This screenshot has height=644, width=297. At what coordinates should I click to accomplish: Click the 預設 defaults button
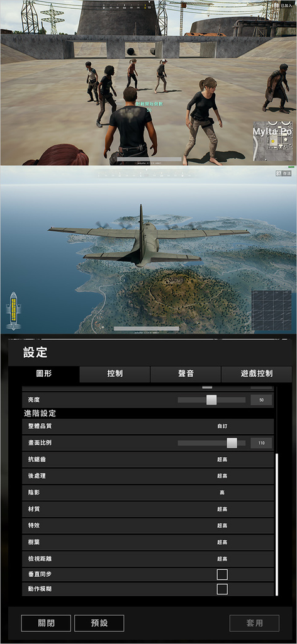point(99,623)
